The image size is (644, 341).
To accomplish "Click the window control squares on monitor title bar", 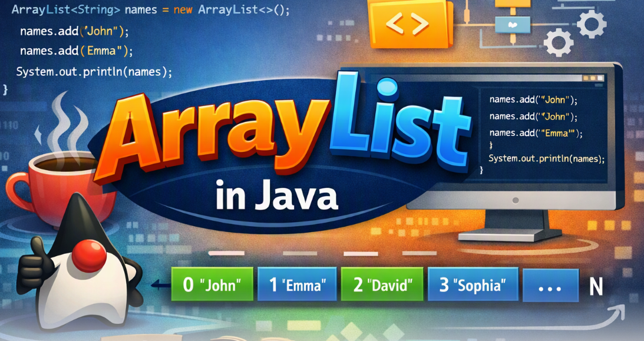I will click(593, 78).
